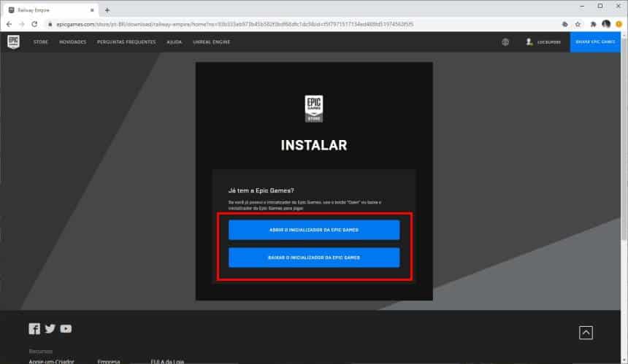The image size is (628, 364).
Task: Open the extensions puzzle icon
Action: coord(593,24)
